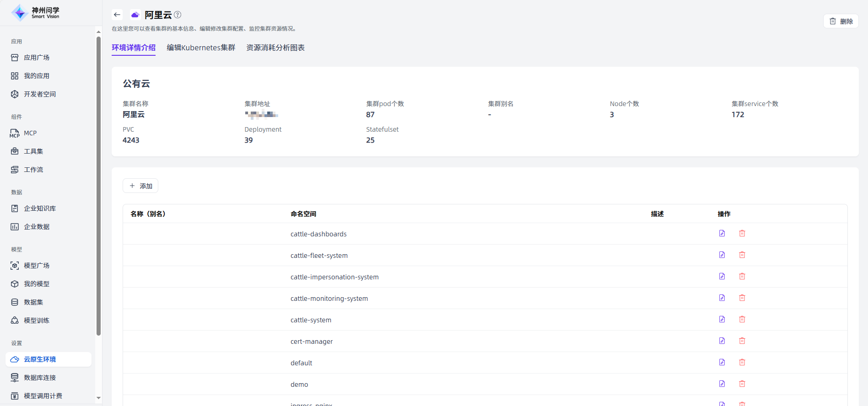The height and width of the screenshot is (406, 868).
Task: Open 模型广场 from sidebar
Action: [x=37, y=266]
